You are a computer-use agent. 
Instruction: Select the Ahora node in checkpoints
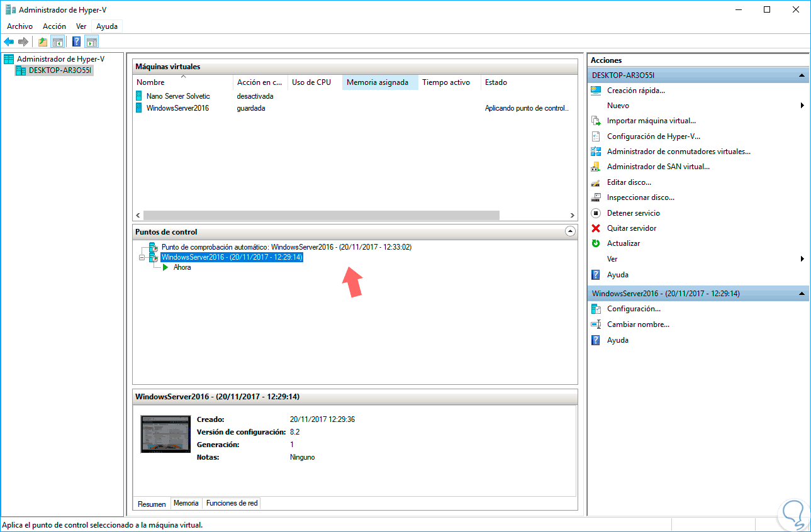point(182,267)
